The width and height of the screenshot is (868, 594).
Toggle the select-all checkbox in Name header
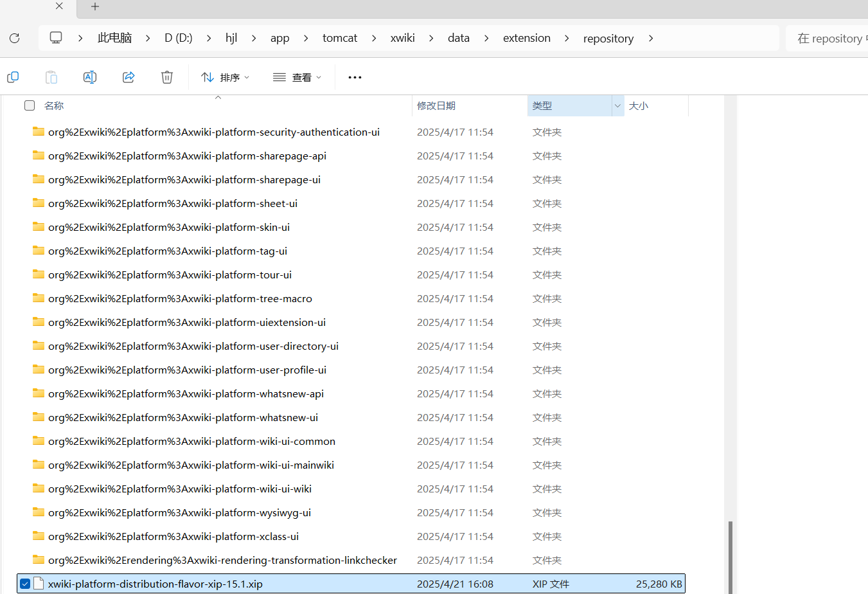click(x=30, y=105)
